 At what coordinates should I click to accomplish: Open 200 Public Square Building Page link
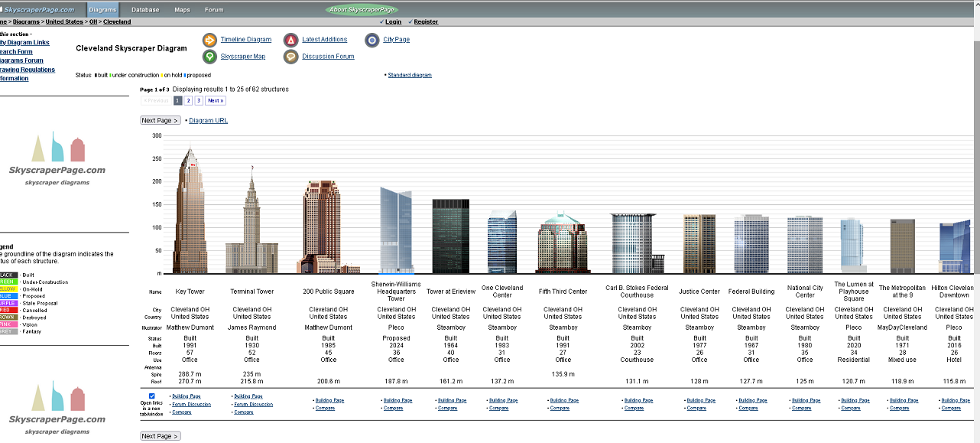(x=330, y=400)
